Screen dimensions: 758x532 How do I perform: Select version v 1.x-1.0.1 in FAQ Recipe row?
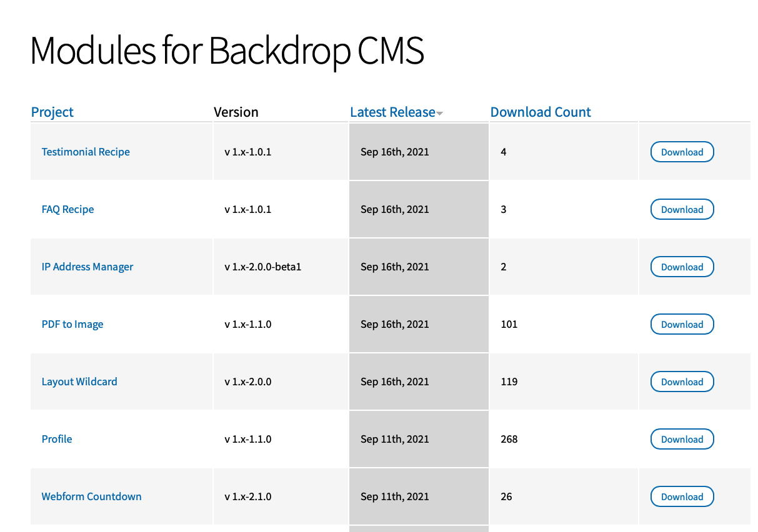(x=248, y=209)
